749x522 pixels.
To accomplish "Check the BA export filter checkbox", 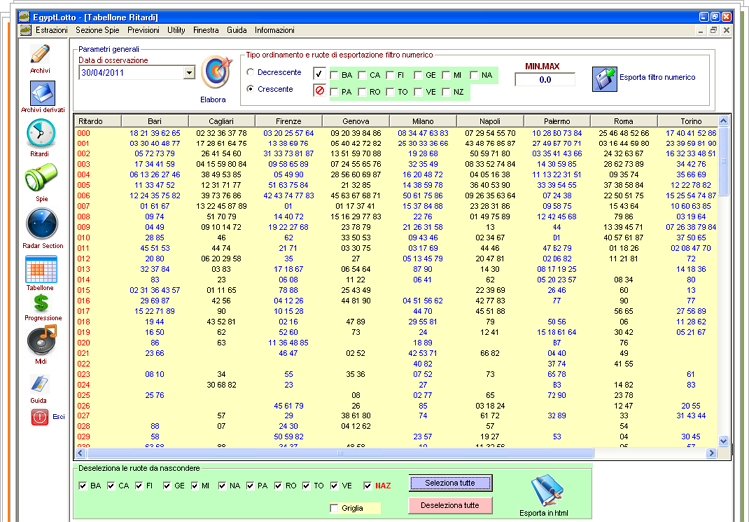I will pyautogui.click(x=334, y=75).
